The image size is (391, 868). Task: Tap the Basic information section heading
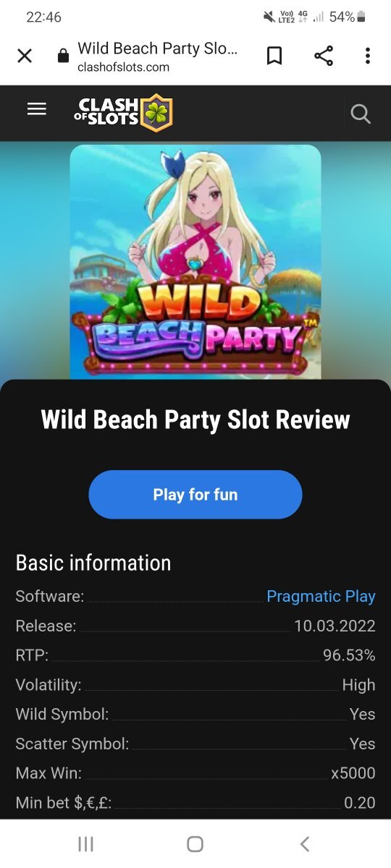(93, 563)
